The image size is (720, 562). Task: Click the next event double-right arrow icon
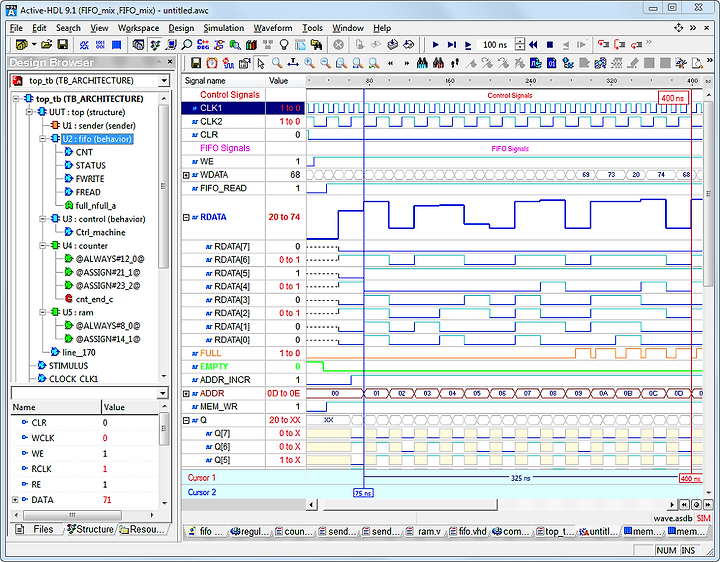(x=407, y=63)
